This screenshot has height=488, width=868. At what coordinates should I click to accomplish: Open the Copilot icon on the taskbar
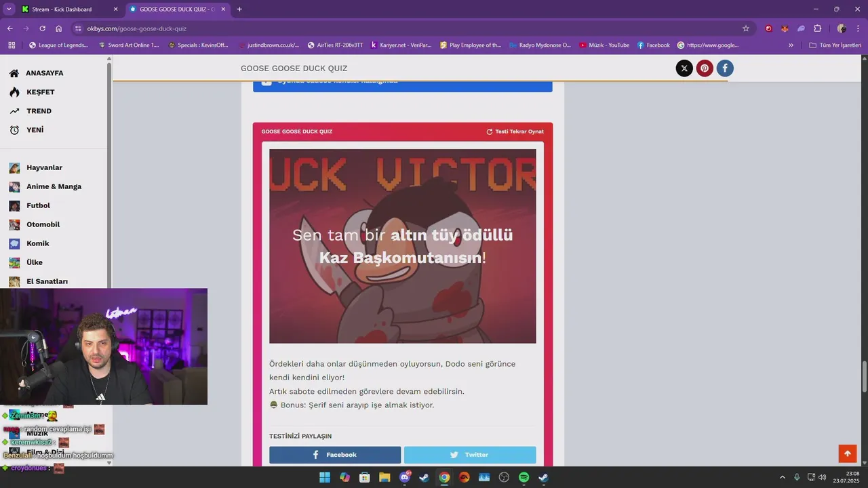click(x=344, y=477)
